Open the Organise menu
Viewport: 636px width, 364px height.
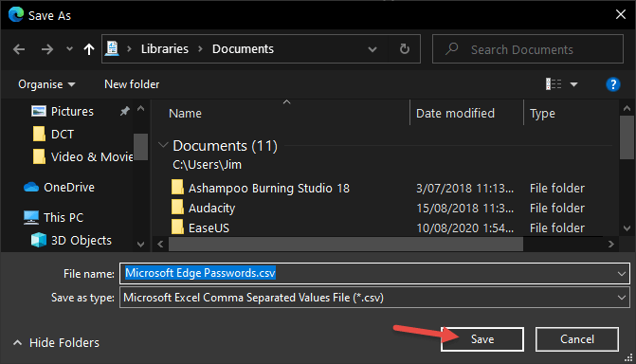pos(46,84)
